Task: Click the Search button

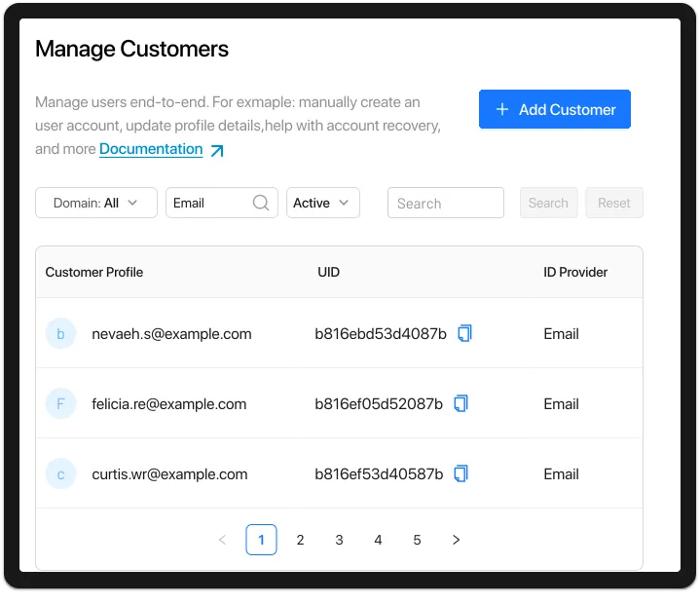Action: point(549,203)
